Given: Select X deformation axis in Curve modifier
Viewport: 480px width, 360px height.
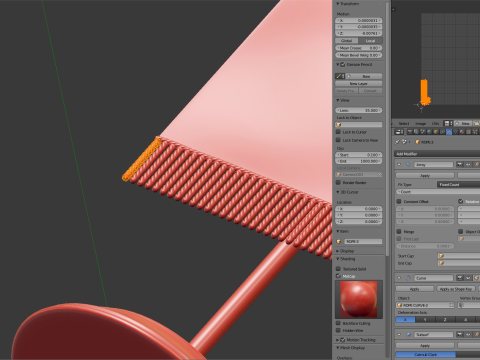Looking at the screenshot, I should click(405, 319).
